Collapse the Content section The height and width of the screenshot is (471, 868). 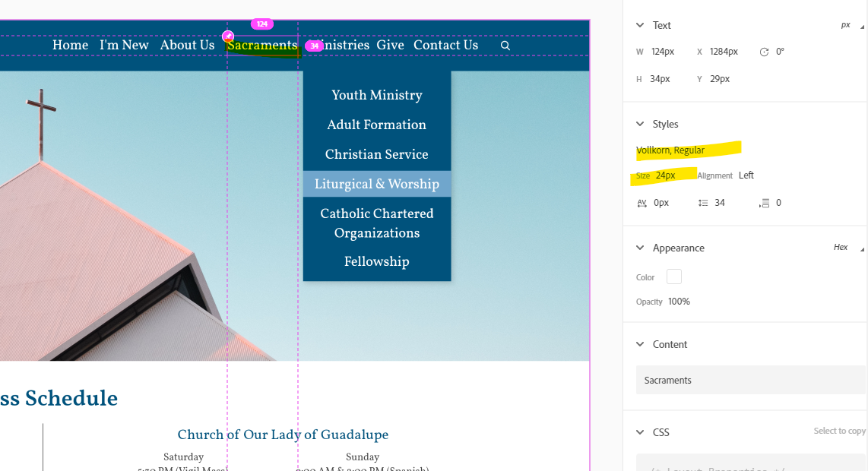(640, 344)
